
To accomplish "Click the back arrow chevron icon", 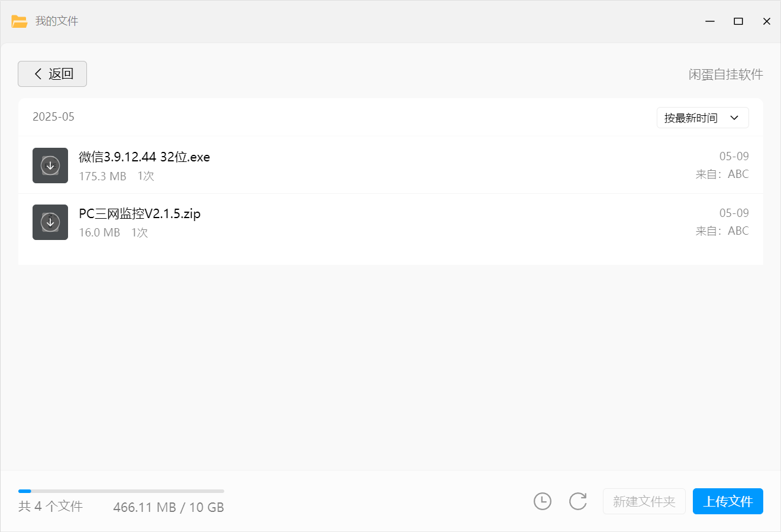I will pos(38,74).
